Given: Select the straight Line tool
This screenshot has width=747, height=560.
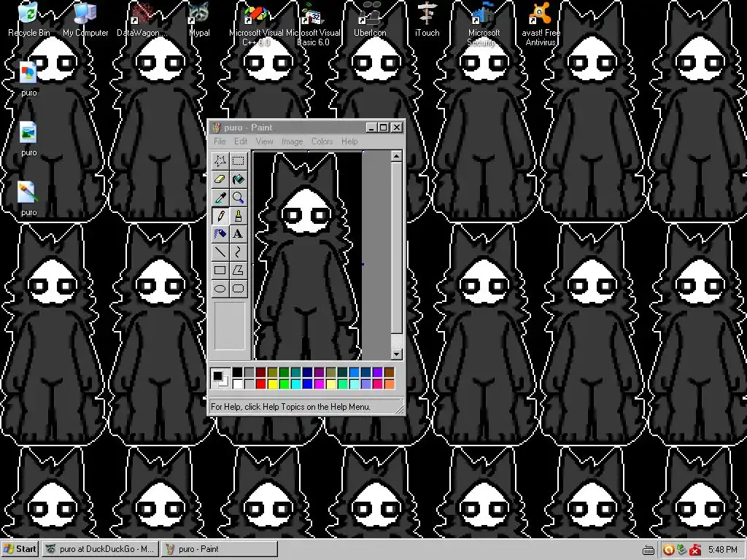Looking at the screenshot, I should click(220, 252).
